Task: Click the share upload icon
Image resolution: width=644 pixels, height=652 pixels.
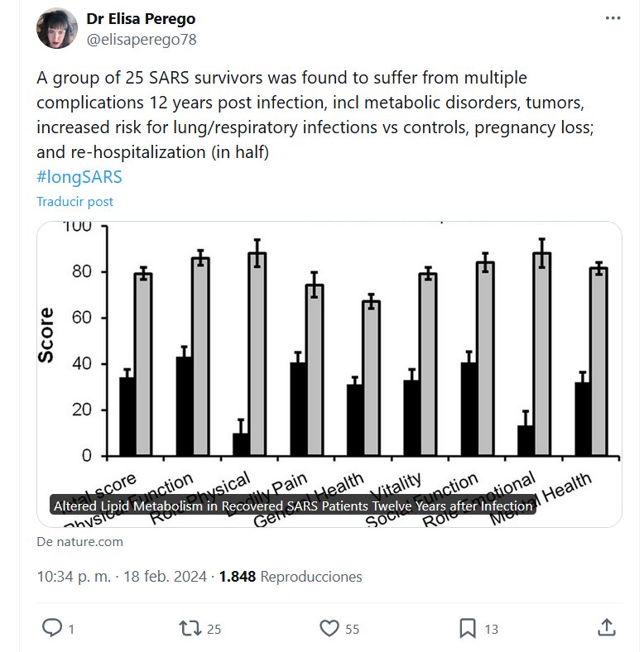Action: pos(606,628)
